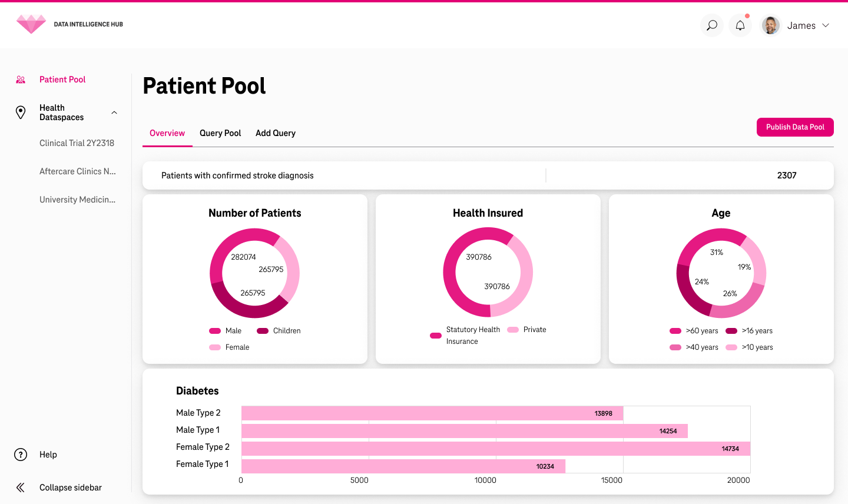Image resolution: width=848 pixels, height=504 pixels.
Task: Open the notifications bell
Action: 740,25
